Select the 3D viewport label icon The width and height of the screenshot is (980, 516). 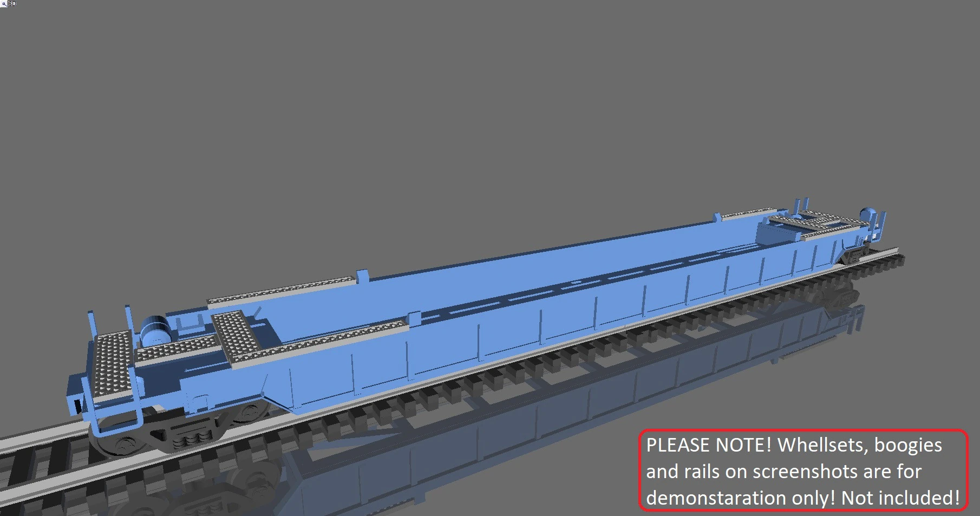12,3
